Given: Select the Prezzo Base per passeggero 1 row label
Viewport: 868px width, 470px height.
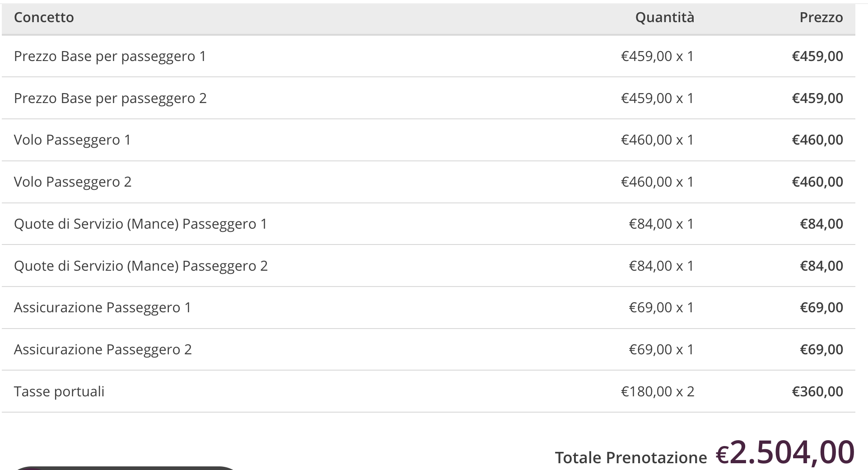Looking at the screenshot, I should (x=110, y=56).
